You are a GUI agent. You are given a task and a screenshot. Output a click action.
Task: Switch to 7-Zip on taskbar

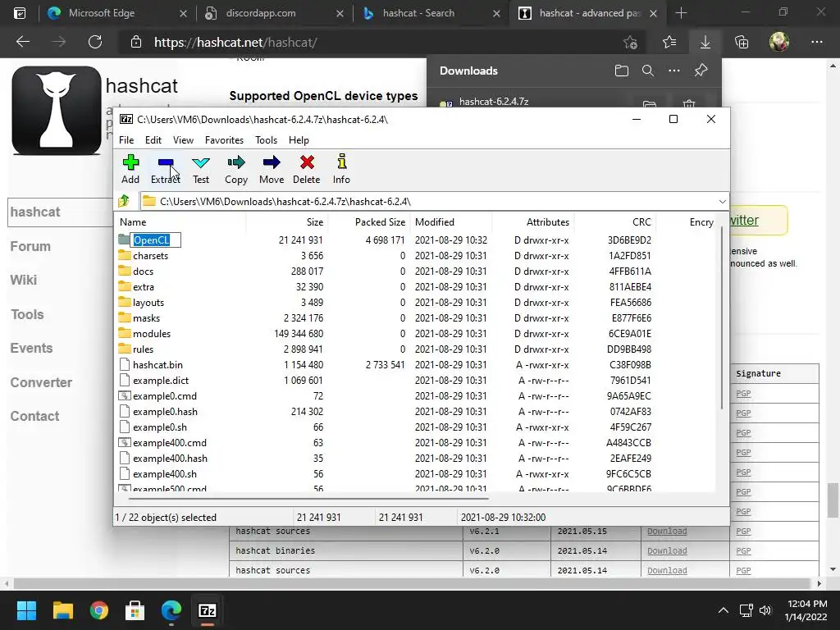click(x=208, y=610)
